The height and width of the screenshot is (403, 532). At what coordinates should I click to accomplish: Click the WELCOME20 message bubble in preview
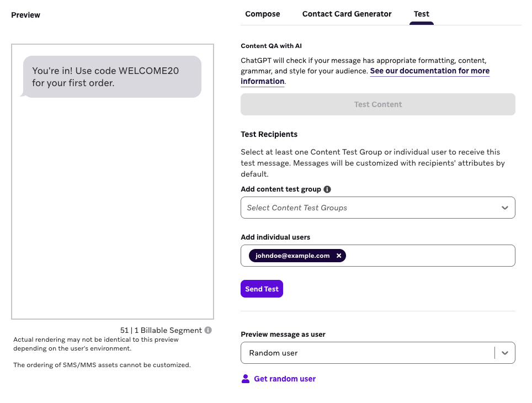[112, 77]
